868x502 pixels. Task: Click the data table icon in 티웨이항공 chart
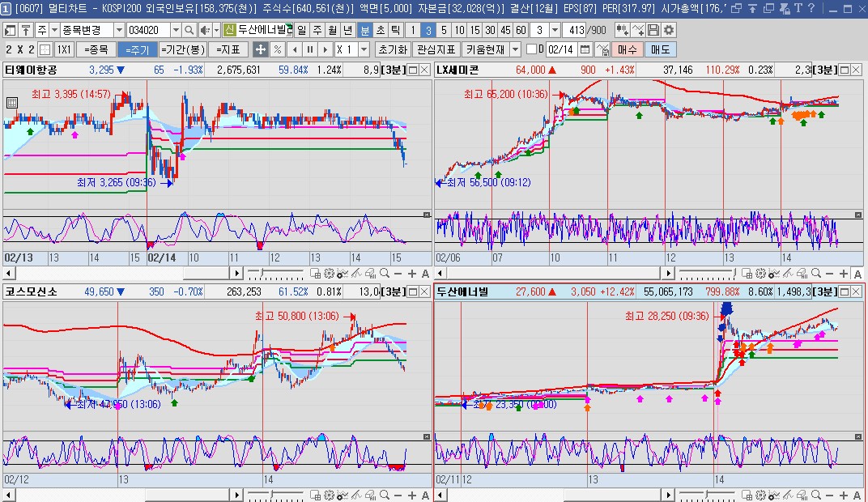tap(11, 102)
